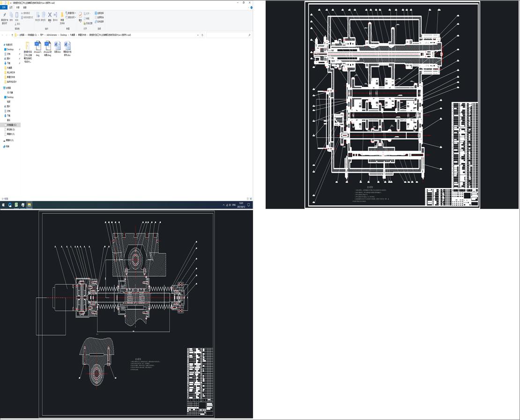Open the zhouxun1.dwg file
The image size is (520, 420).
point(37,46)
